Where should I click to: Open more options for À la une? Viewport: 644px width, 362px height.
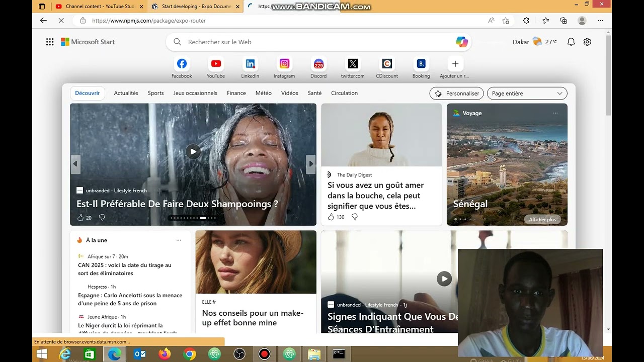(x=179, y=240)
